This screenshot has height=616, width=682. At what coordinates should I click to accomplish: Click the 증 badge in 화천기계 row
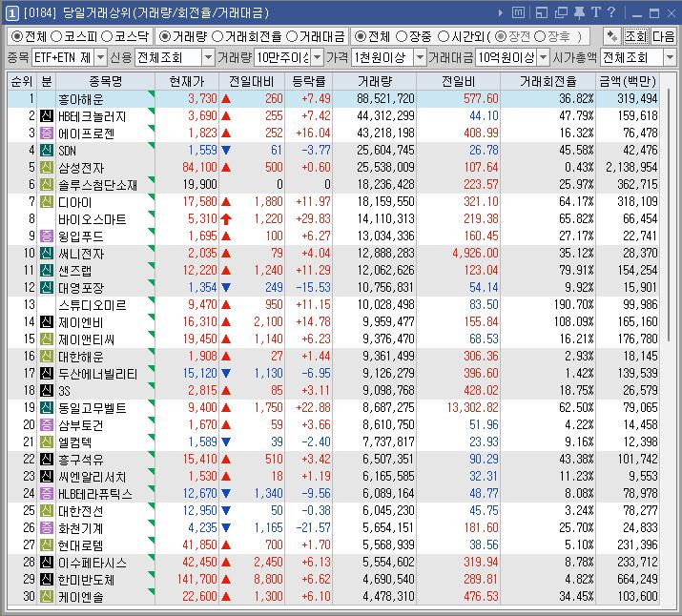tap(47, 527)
